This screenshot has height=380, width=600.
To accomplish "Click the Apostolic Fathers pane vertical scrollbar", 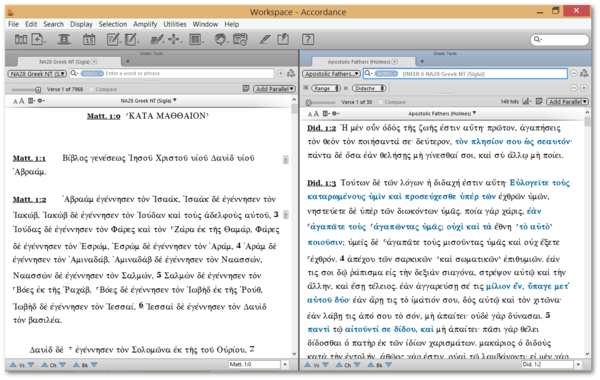I will pos(587,233).
